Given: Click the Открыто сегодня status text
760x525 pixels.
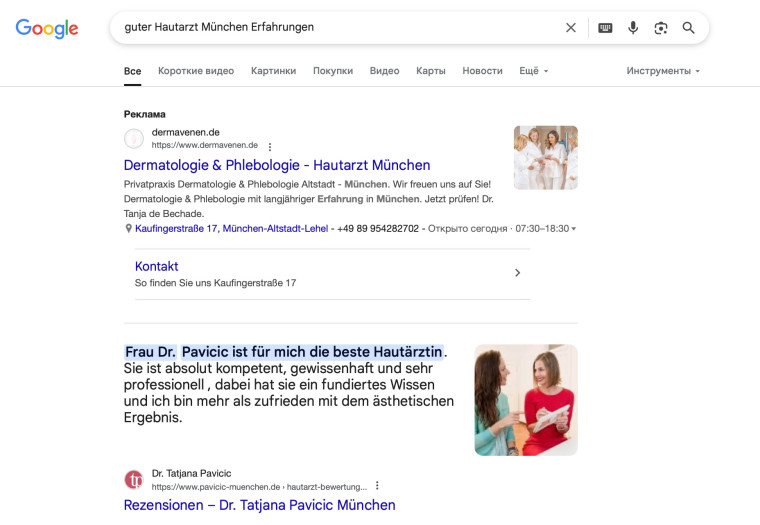Looking at the screenshot, I should pyautogui.click(x=467, y=228).
